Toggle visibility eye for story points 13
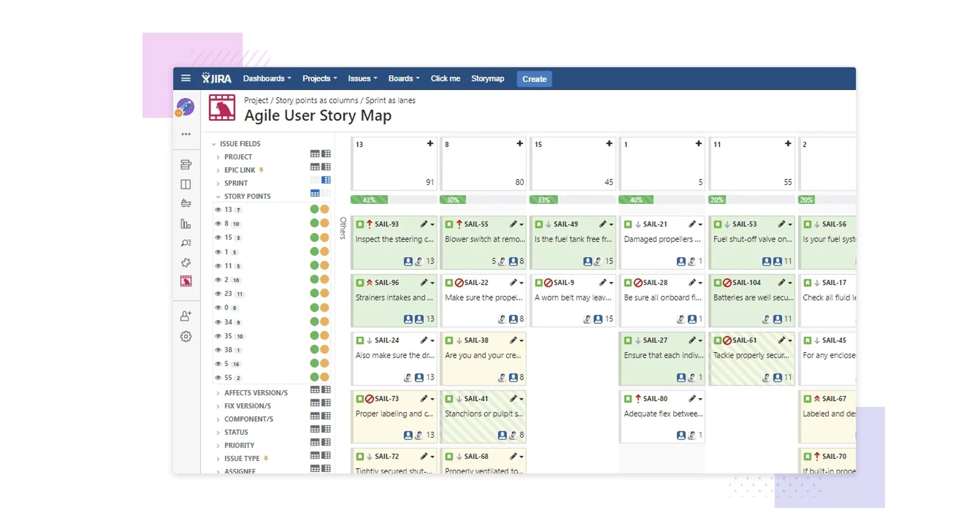This screenshot has width=980, height=510. click(218, 209)
